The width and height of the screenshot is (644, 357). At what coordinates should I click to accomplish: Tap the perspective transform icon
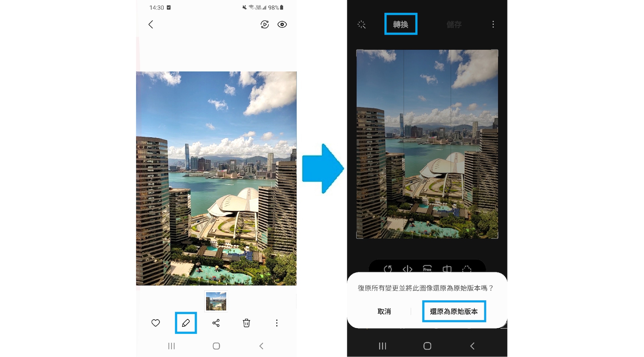tap(447, 269)
